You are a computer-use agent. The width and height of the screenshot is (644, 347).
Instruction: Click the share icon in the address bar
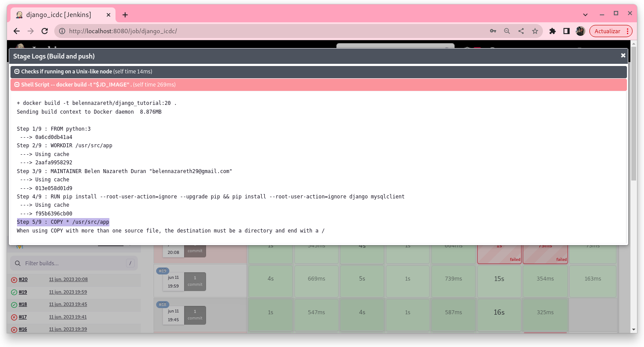click(521, 31)
